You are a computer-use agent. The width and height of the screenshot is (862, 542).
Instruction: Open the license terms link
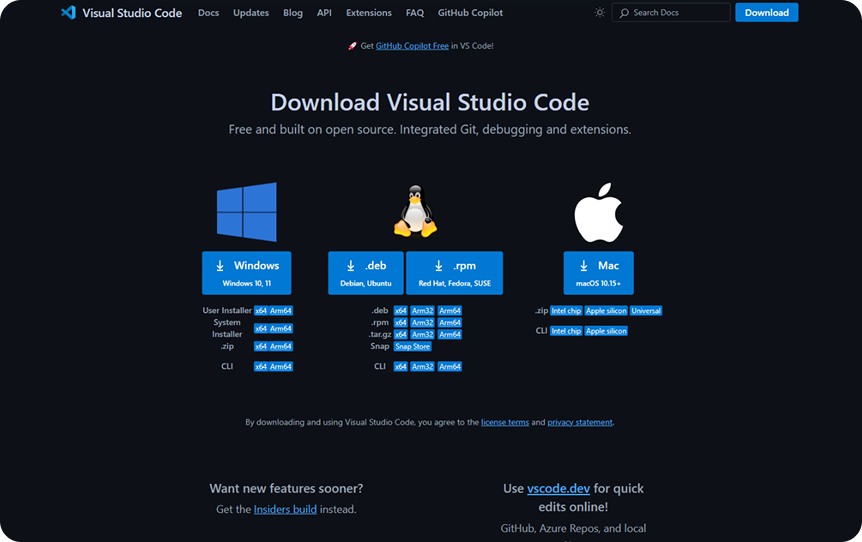(505, 422)
